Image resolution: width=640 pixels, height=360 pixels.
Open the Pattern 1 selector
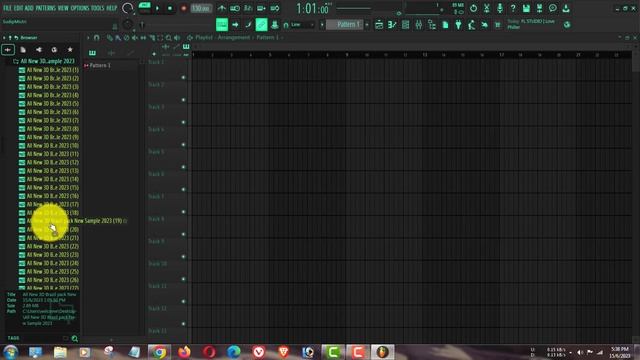coord(345,25)
